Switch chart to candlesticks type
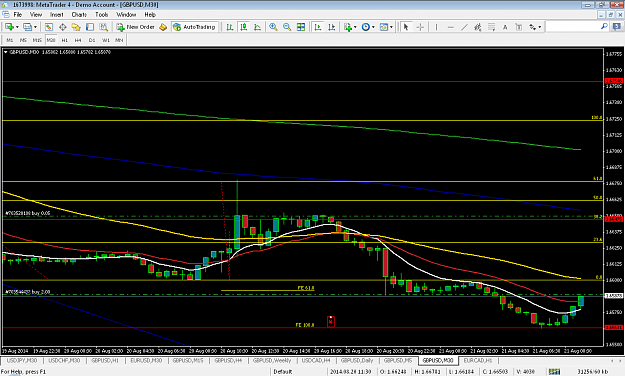Image resolution: width=625 pixels, height=376 pixels. tap(244, 27)
